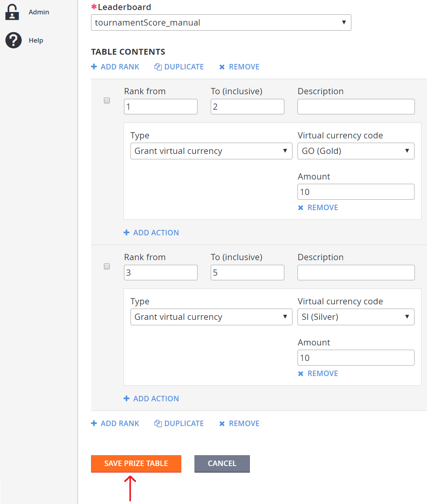Click SAVE PRIZE TABLE button

point(136,464)
